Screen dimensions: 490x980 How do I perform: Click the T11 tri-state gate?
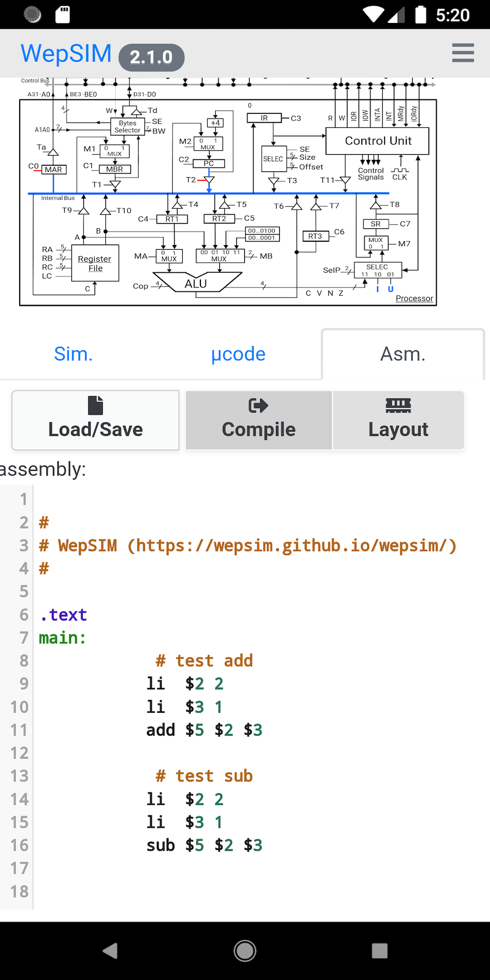coord(345,180)
